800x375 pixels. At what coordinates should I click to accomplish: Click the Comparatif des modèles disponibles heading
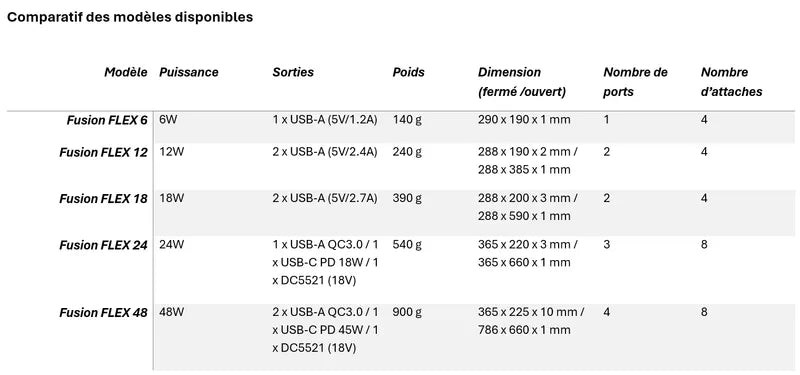(x=130, y=17)
